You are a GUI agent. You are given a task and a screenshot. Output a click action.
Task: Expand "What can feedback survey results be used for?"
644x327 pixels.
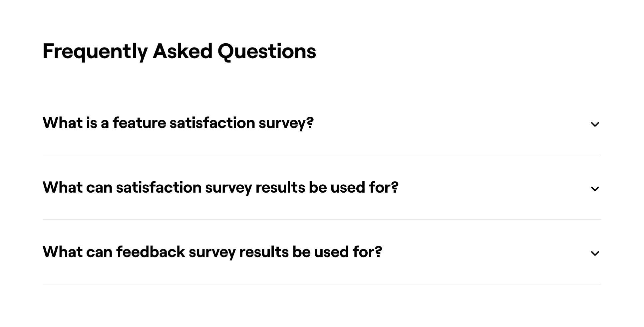coord(212,252)
